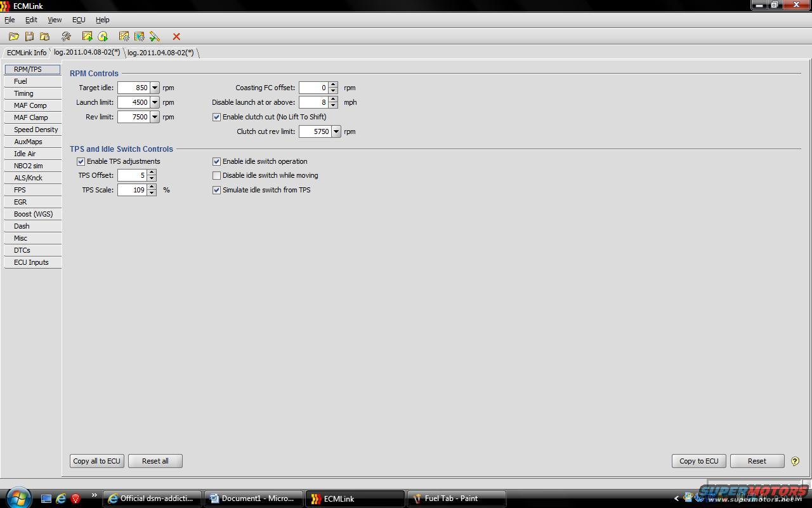The height and width of the screenshot is (508, 812).
Task: Decrease Coasting FC offset with down arrow
Action: click(333, 90)
